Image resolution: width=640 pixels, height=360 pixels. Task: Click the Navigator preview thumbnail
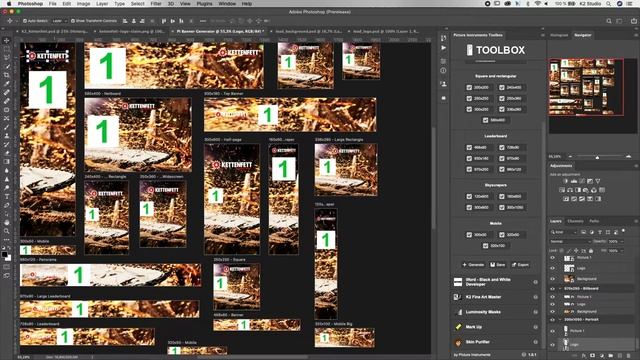click(x=586, y=87)
